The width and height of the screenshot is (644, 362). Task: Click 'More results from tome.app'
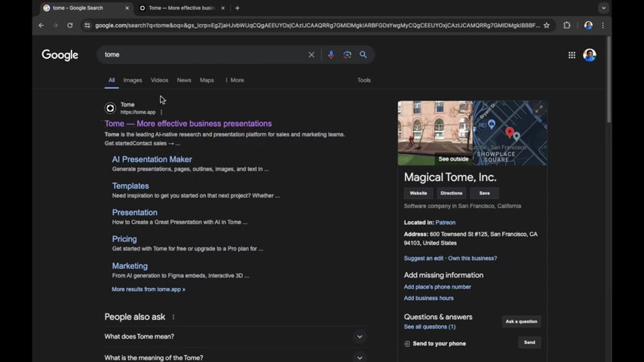click(149, 290)
